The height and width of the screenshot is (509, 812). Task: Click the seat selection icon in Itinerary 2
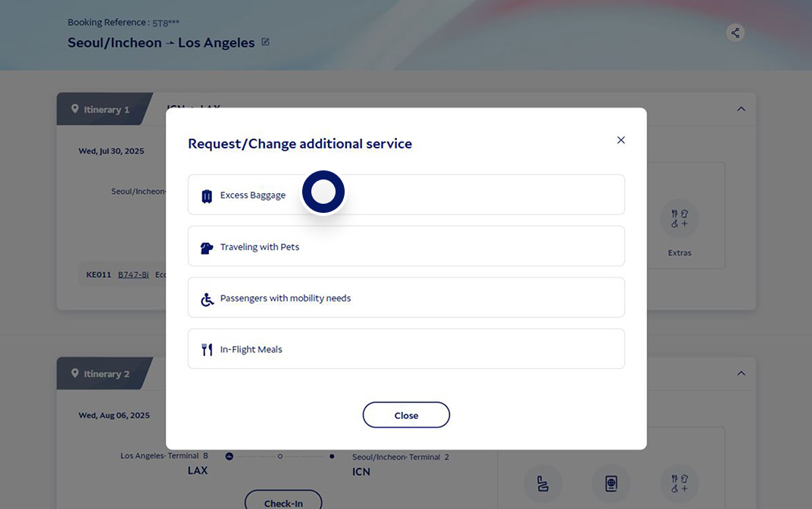click(x=543, y=484)
